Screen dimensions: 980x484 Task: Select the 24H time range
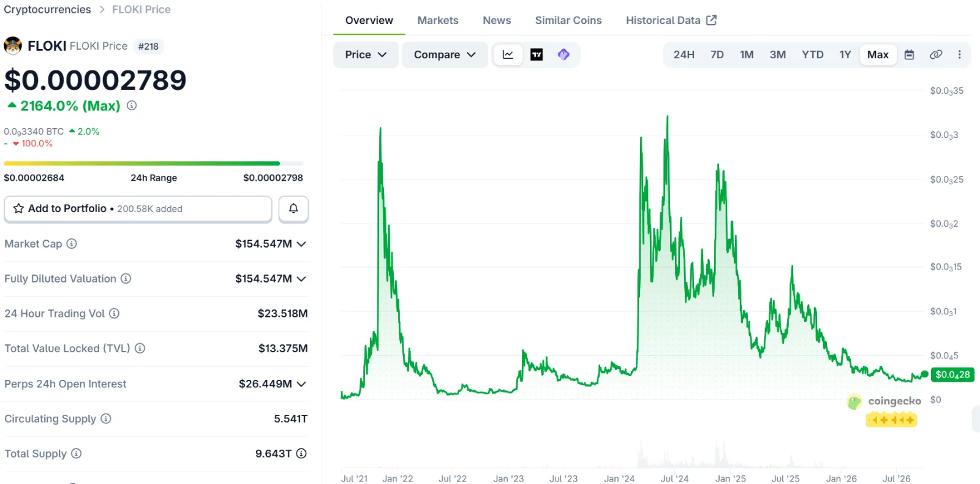(x=684, y=55)
